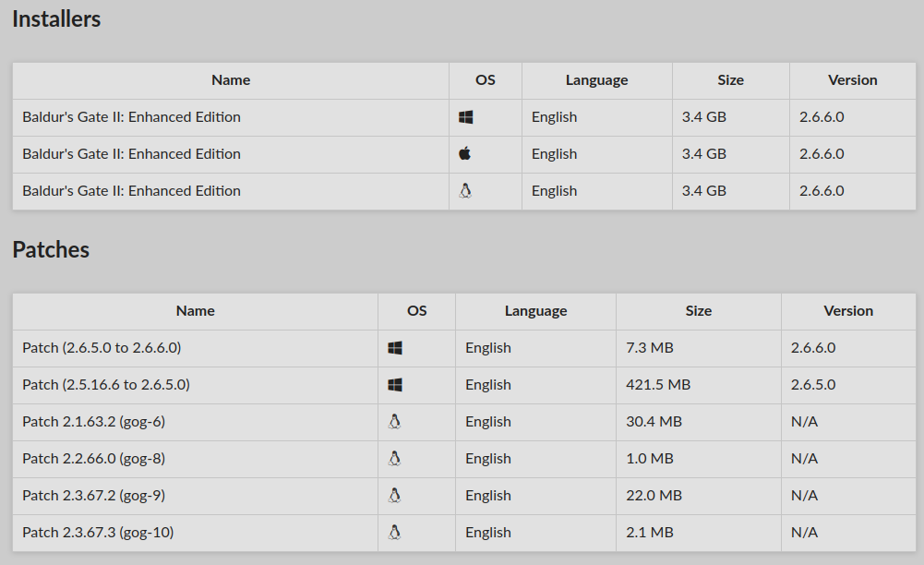This screenshot has height=565, width=924.
Task: Click the Patches section heading
Action: click(x=51, y=250)
